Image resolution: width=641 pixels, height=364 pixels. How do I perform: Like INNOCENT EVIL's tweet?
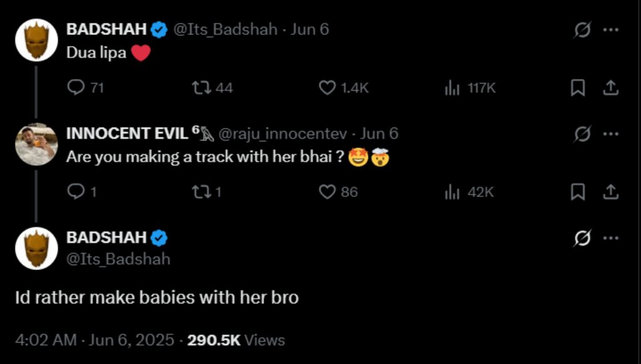pos(327,192)
